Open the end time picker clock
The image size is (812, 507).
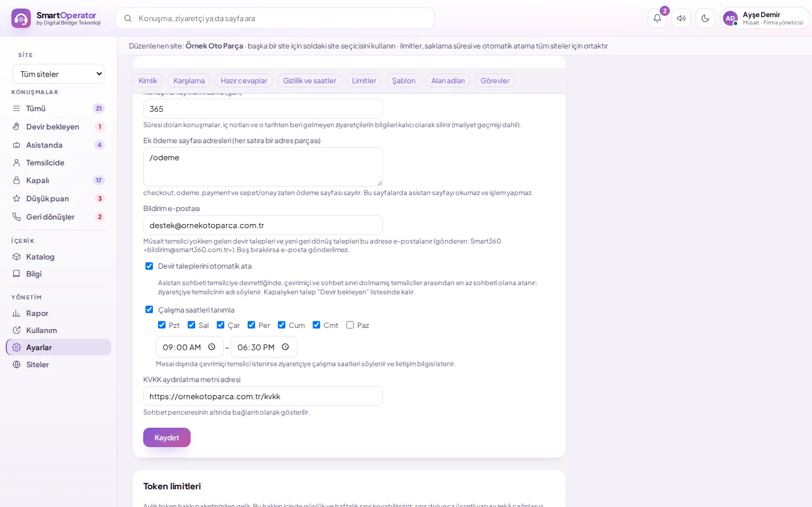point(285,347)
